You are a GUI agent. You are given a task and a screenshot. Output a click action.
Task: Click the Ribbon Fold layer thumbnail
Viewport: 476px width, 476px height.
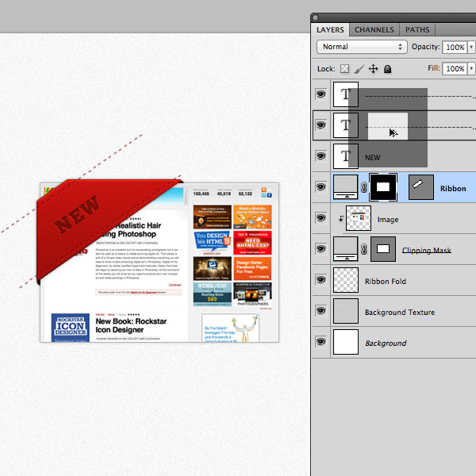pos(345,280)
